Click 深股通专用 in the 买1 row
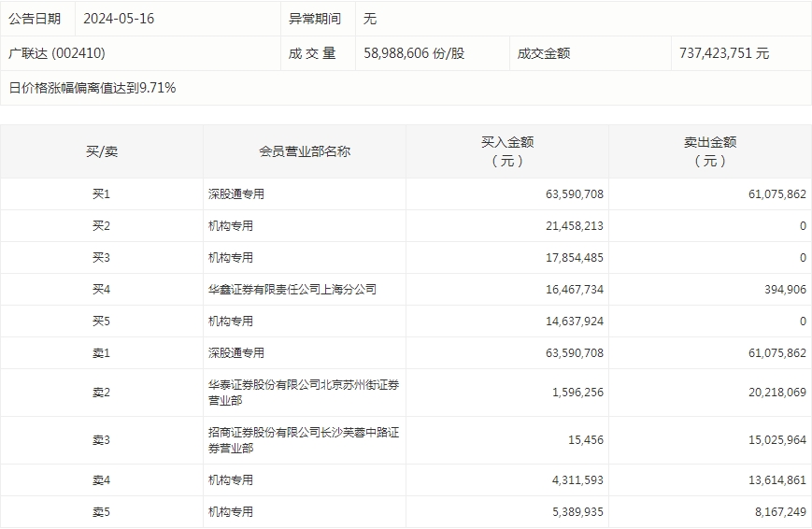Screen dimensions: 812x529 pyautogui.click(x=236, y=194)
